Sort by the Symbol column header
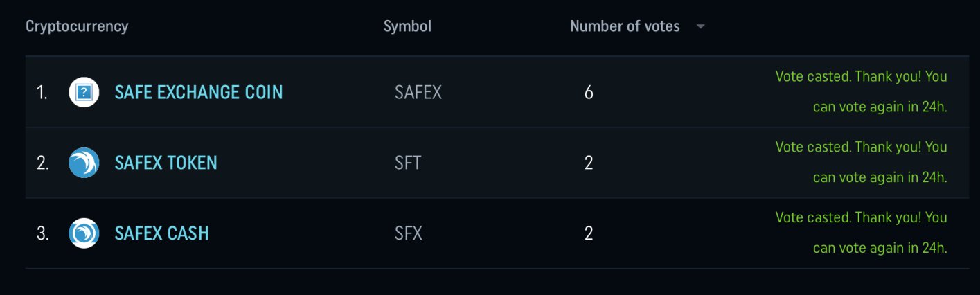 coord(407,26)
